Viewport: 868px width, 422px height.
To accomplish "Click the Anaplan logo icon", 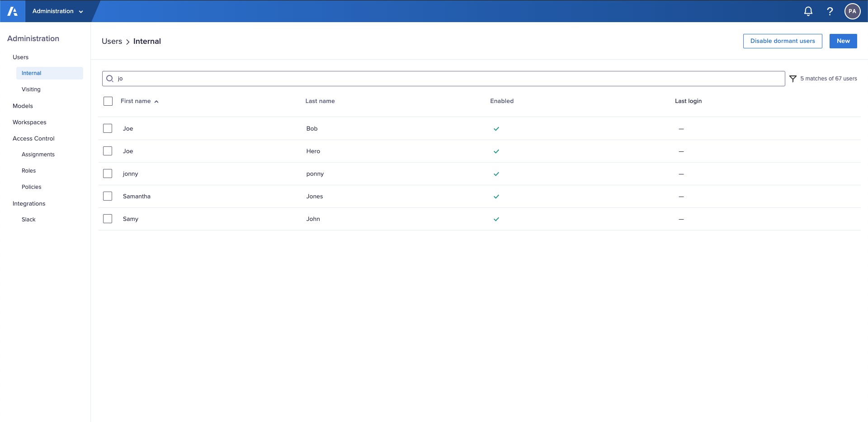I will click(13, 11).
